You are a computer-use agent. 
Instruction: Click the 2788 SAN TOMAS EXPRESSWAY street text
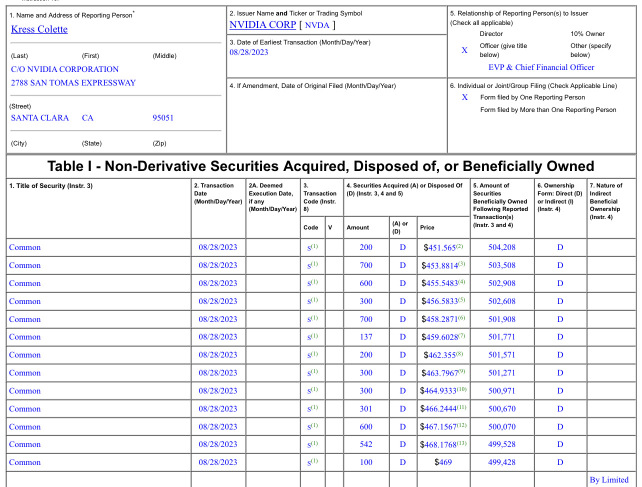[73, 83]
